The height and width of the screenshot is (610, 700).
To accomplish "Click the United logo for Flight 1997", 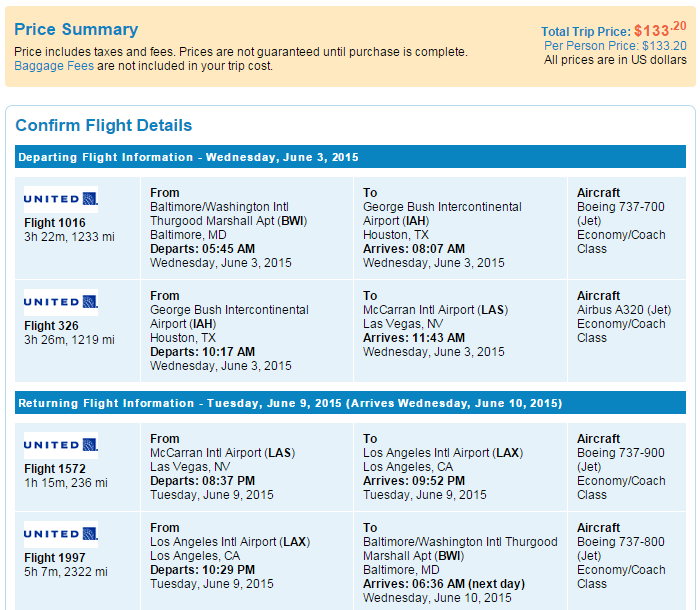I will (x=61, y=534).
